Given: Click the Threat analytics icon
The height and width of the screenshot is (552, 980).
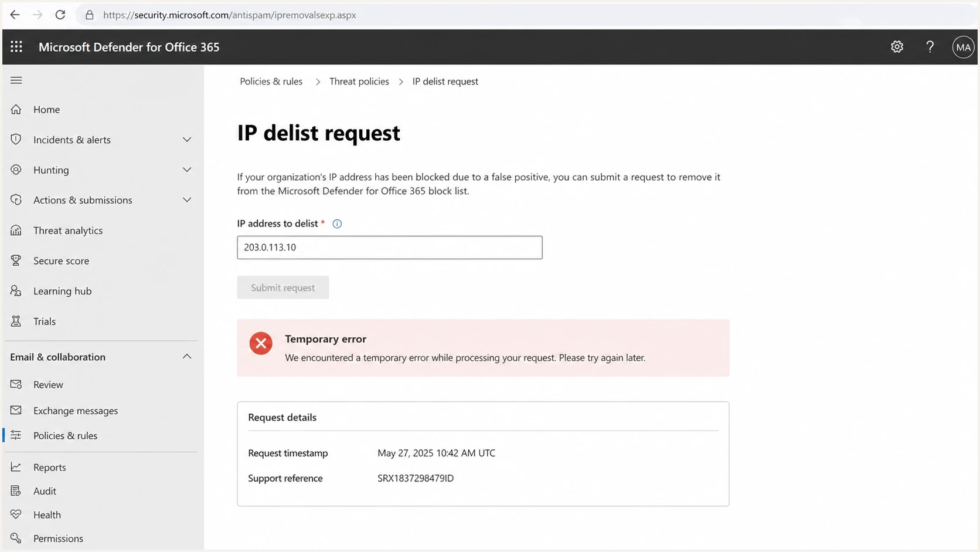Looking at the screenshot, I should point(16,230).
